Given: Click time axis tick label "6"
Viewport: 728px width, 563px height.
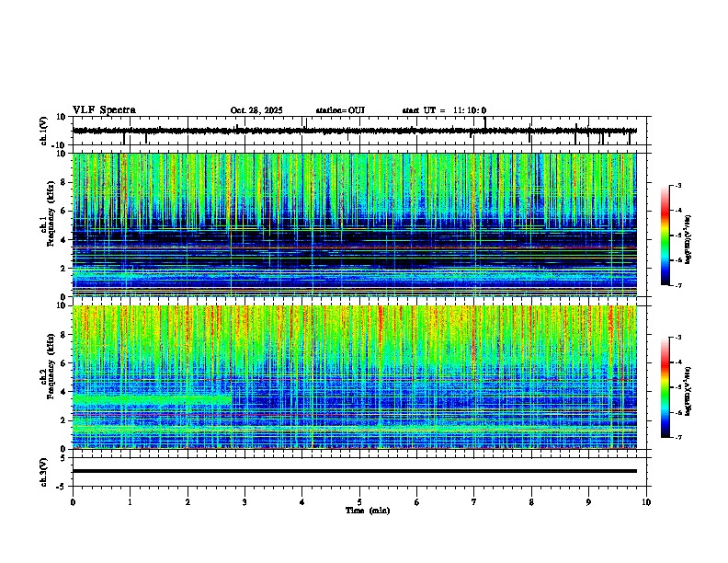Looking at the screenshot, I should [x=417, y=502].
